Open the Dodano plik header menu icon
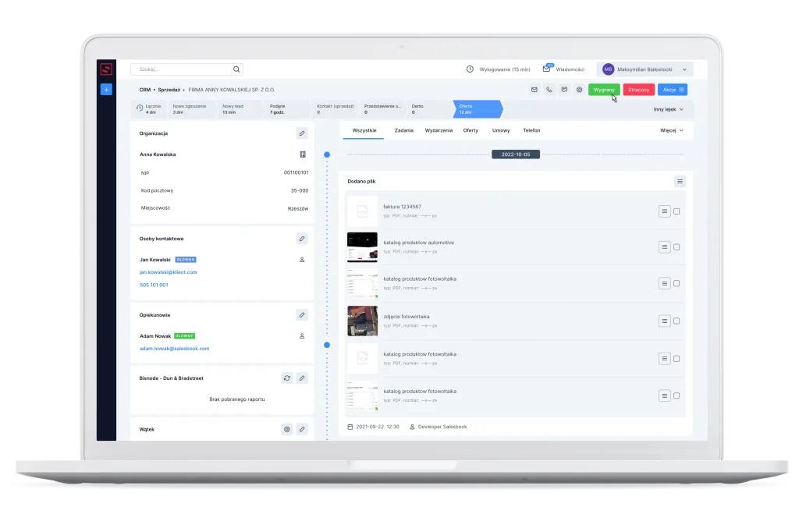 click(x=680, y=182)
